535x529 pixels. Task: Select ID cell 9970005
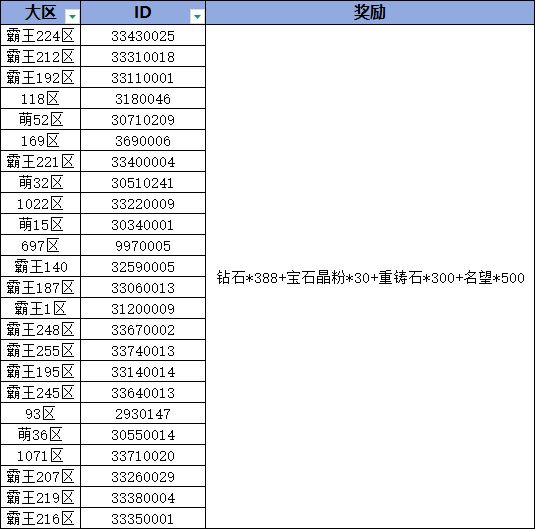tap(143, 245)
